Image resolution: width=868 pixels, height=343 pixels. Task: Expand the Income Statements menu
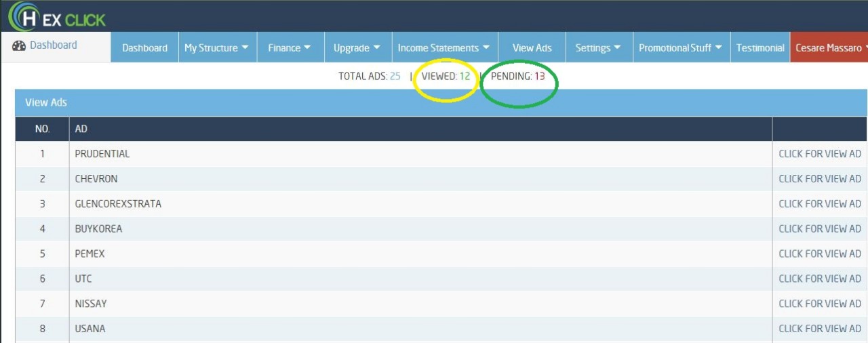(x=443, y=47)
